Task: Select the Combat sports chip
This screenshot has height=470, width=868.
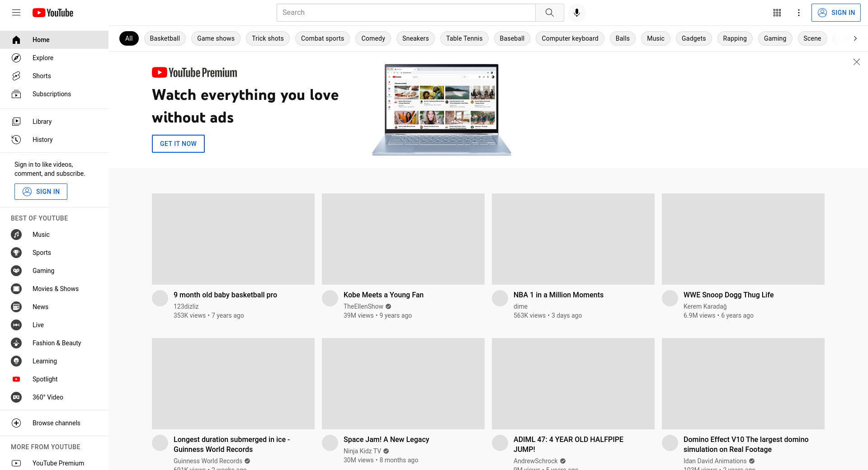Action: tap(322, 38)
